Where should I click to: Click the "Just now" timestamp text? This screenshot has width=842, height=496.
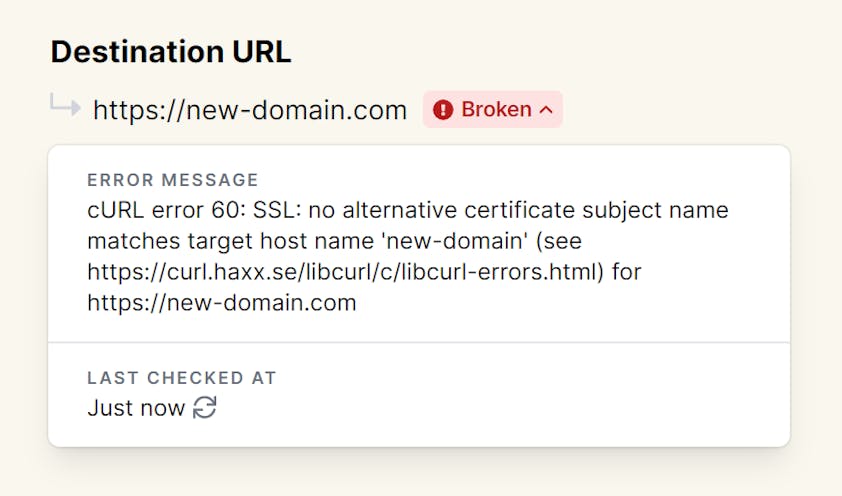point(136,408)
